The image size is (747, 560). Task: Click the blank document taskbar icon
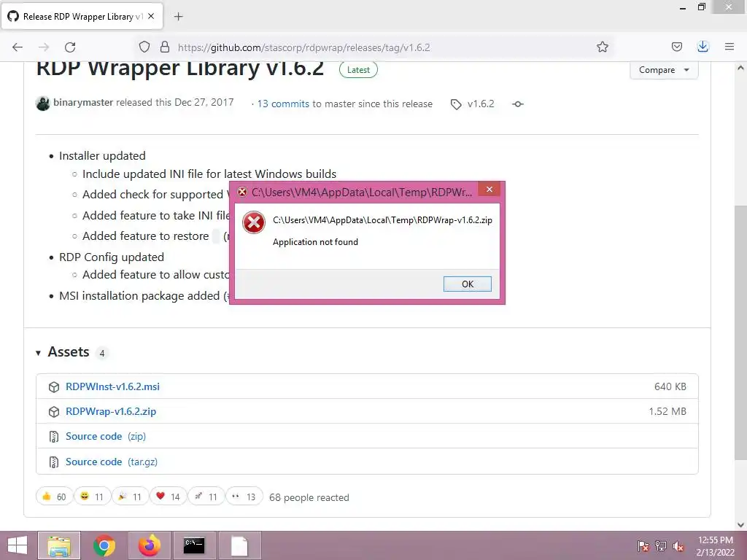point(239,545)
